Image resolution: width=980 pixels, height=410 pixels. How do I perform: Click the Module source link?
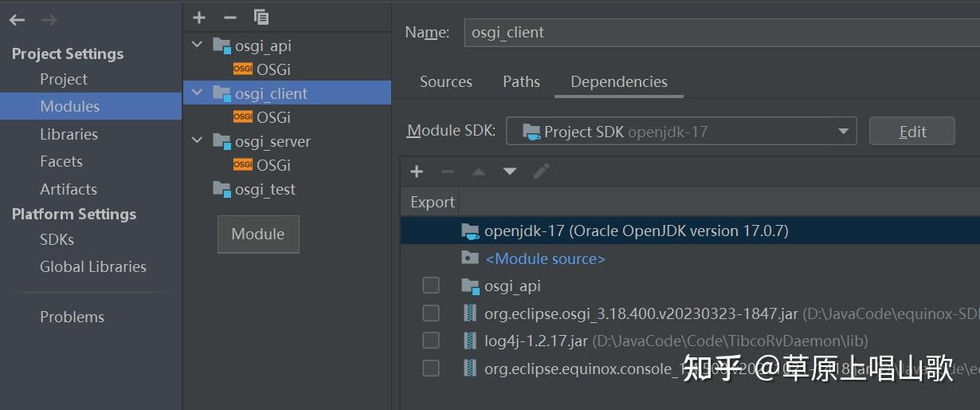545,258
